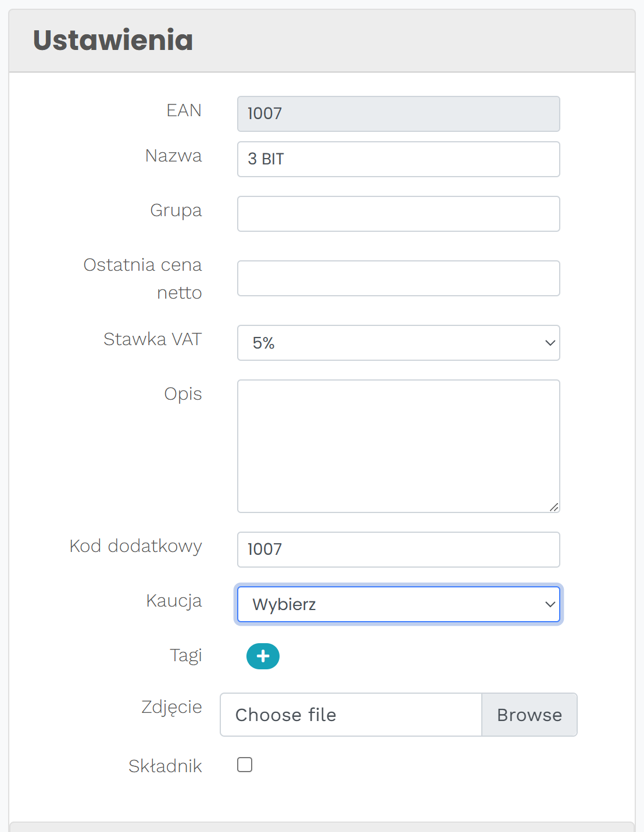This screenshot has height=832, width=644.
Task: Focus the Nazwa field containing 3 BIT
Action: 398,159
